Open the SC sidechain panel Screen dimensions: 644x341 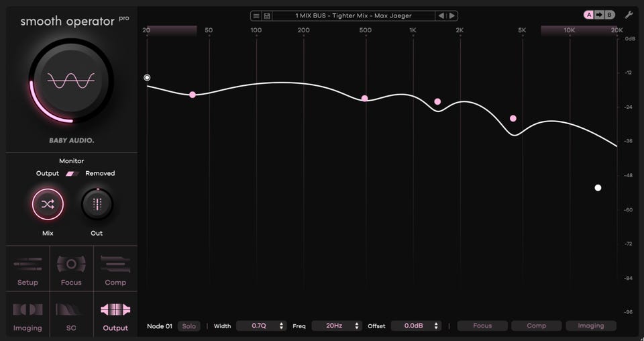point(71,315)
